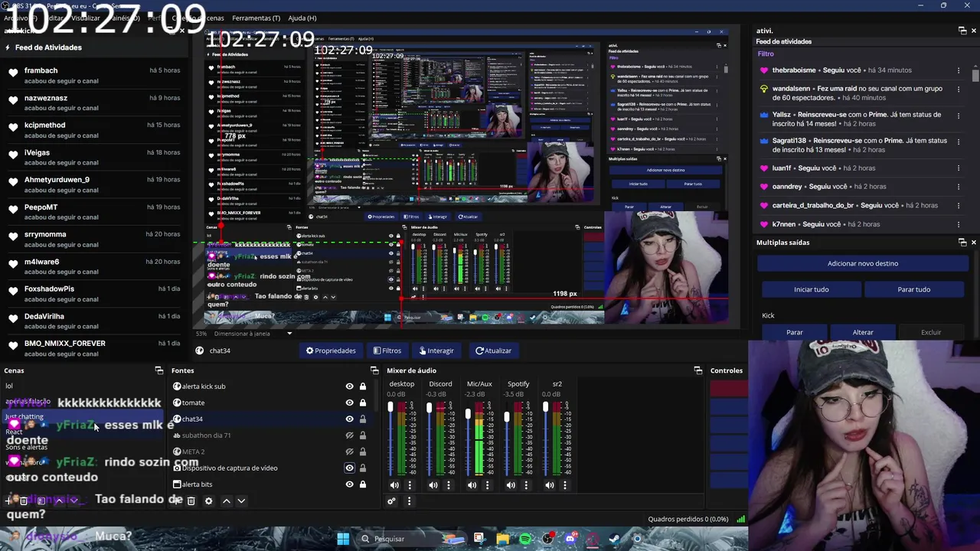Open Discord from the taskbar

click(570, 539)
